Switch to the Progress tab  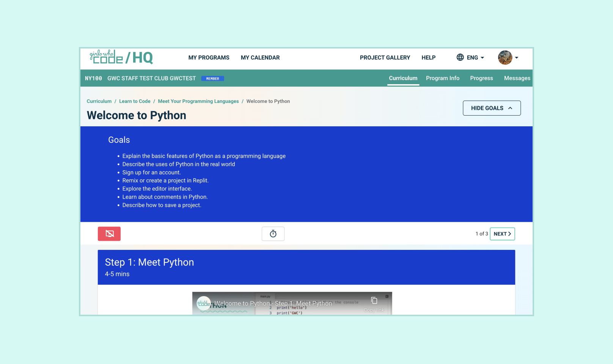pos(481,78)
